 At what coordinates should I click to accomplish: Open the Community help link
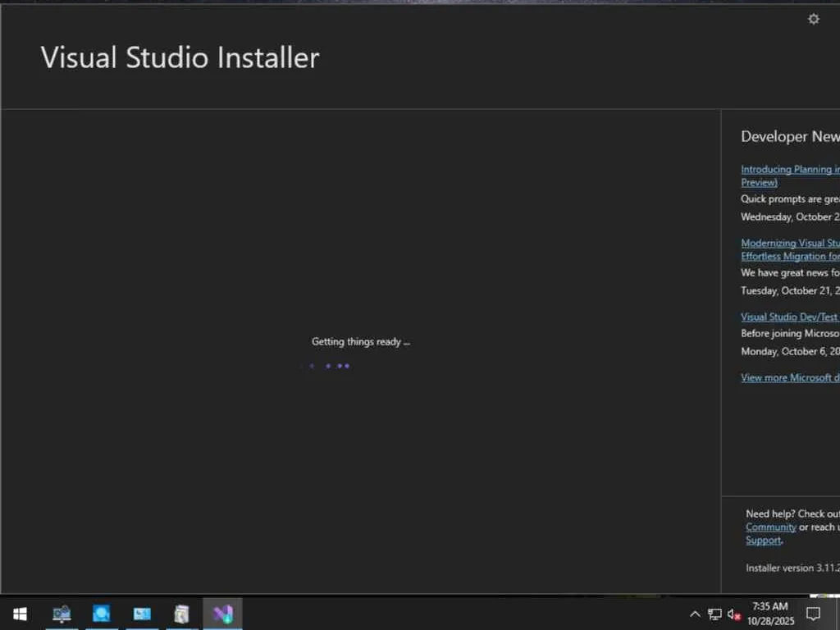[x=771, y=527]
